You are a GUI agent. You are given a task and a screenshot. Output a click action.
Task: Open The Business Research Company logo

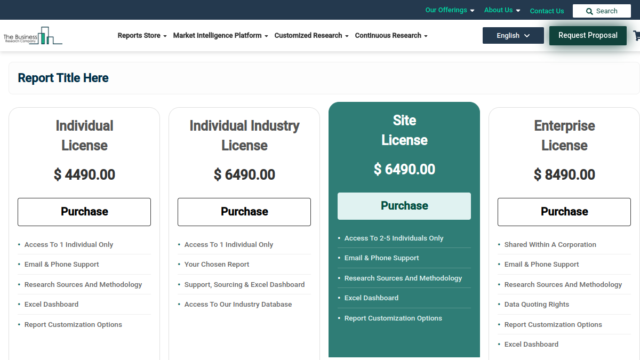33,36
